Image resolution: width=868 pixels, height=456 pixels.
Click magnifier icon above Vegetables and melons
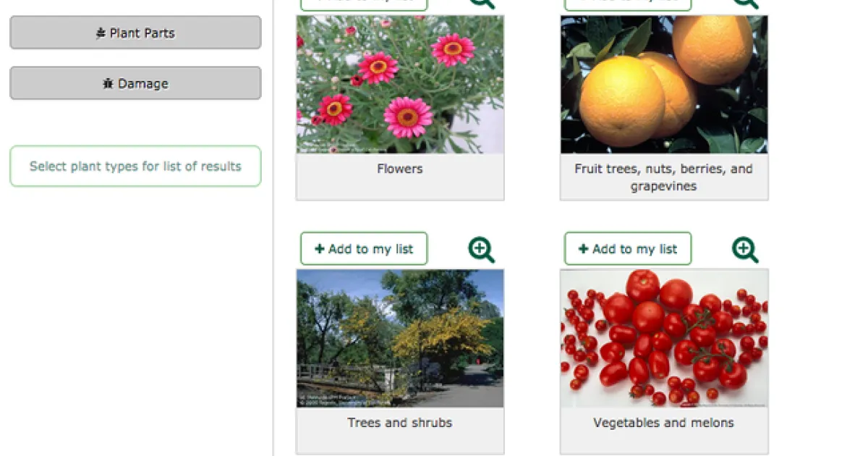745,250
